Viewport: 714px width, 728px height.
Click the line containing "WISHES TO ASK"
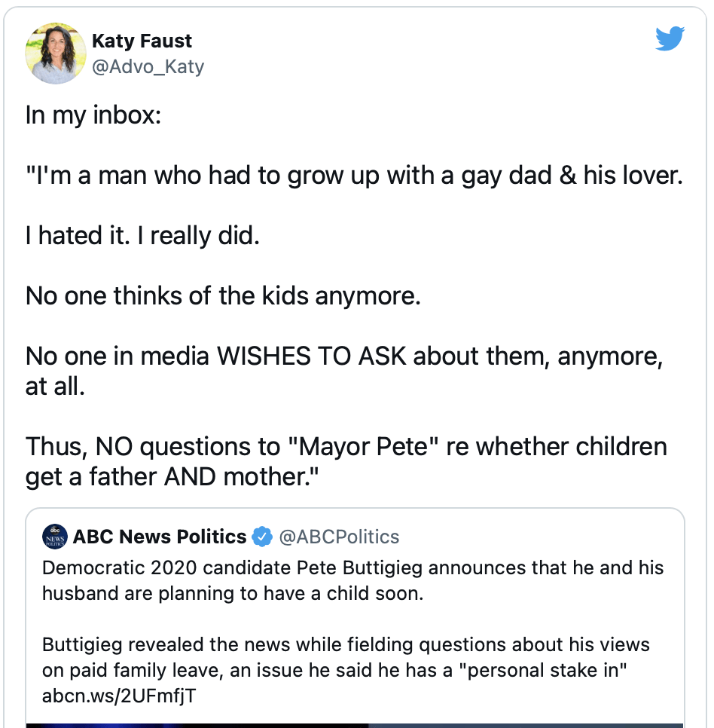coord(344,356)
